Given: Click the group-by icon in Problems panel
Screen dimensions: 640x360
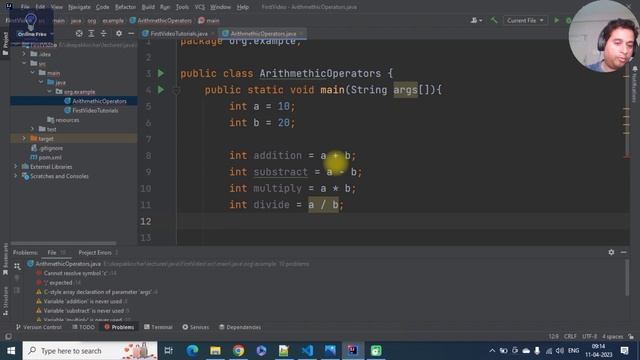Looking at the screenshot, I should pyautogui.click(x=17, y=267).
